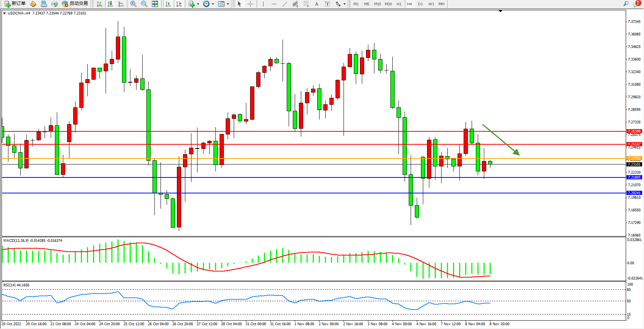
Task: Click the zoom out magnifier icon
Action: (144, 4)
